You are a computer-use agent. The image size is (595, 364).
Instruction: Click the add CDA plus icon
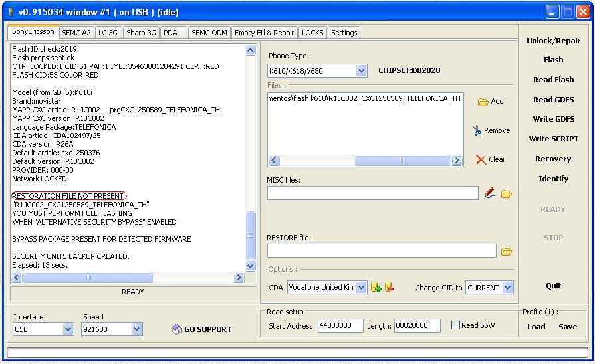click(x=376, y=287)
